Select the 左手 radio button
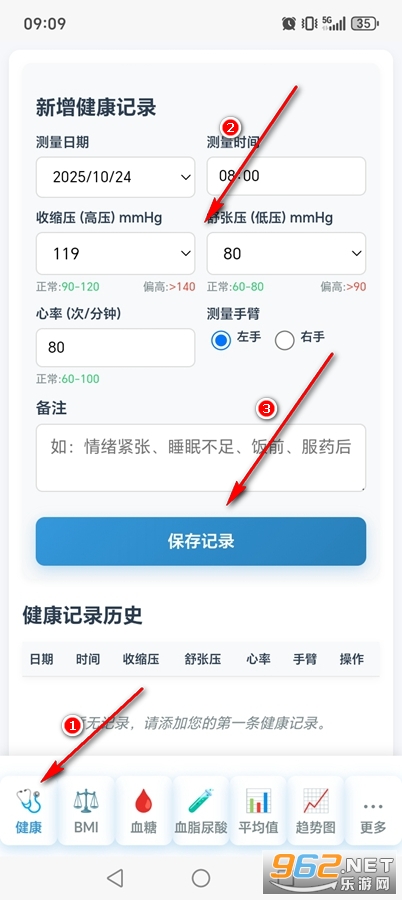 click(221, 340)
